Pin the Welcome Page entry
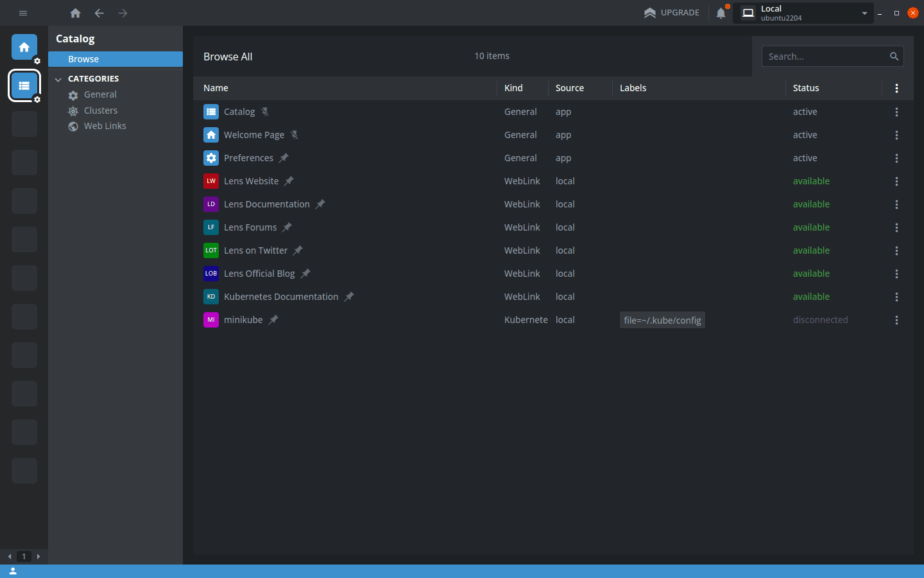The image size is (924, 578). click(x=295, y=135)
